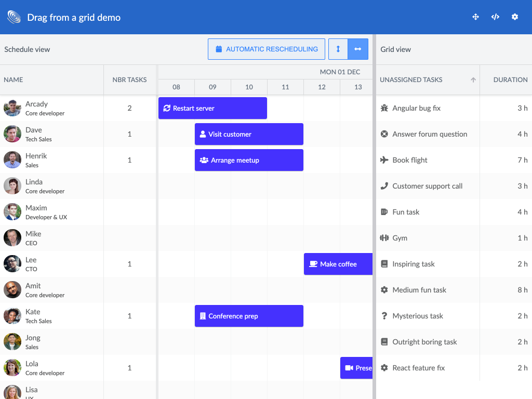Screen dimensions: 532x399
Task: Open the settings gear icon in header
Action: [x=515, y=17]
